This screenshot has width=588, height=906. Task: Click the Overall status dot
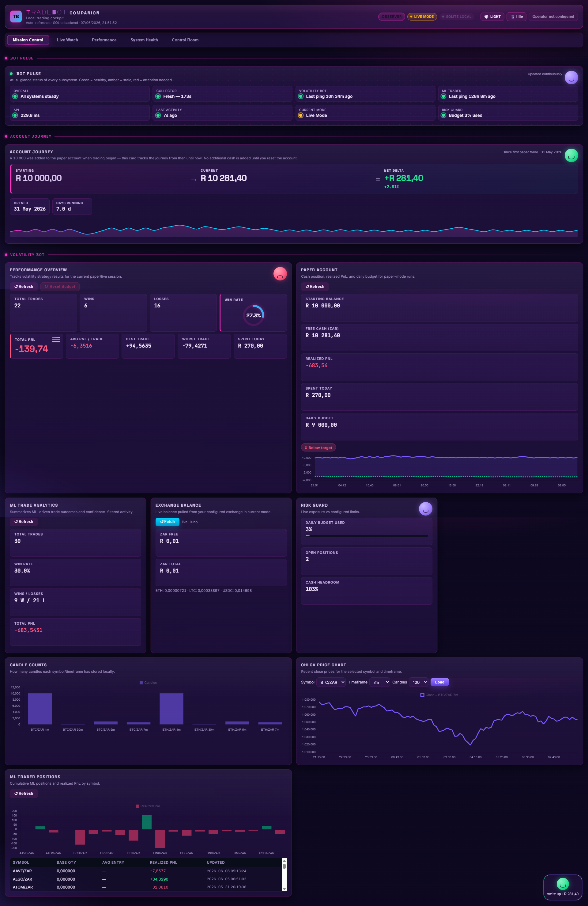[15, 96]
